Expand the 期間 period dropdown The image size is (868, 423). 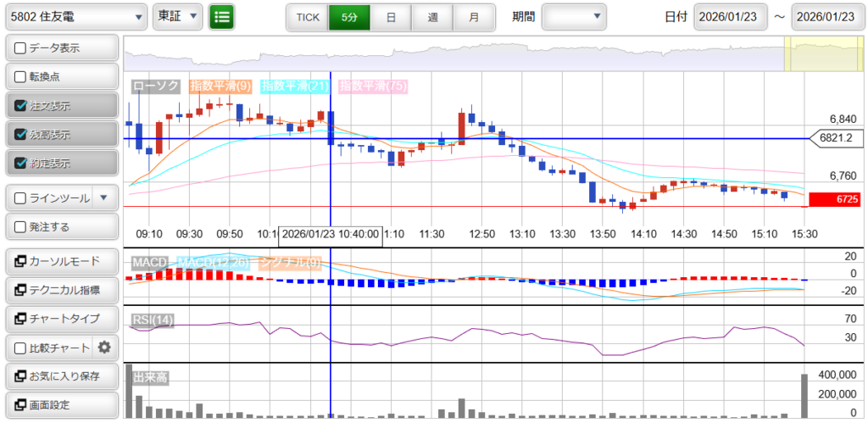[x=574, y=16]
